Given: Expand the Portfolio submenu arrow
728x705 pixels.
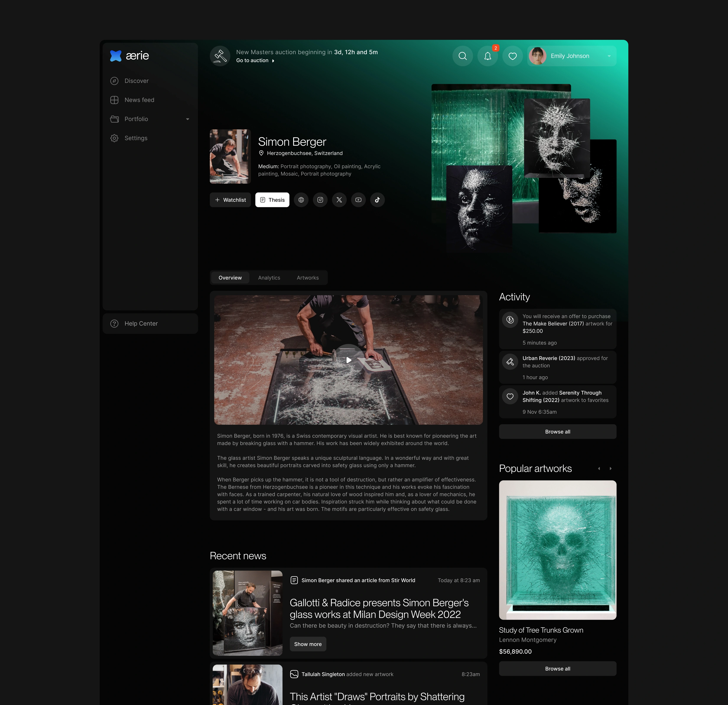Looking at the screenshot, I should 188,119.
